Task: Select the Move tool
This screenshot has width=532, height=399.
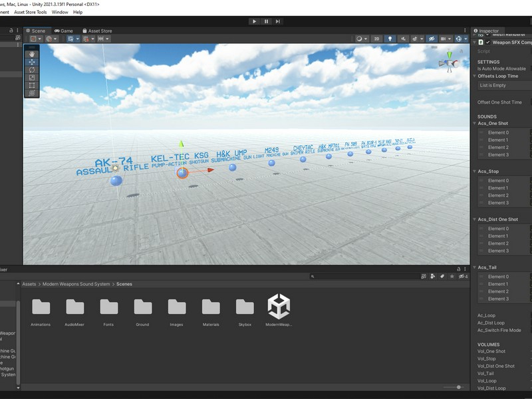Action: (x=32, y=62)
